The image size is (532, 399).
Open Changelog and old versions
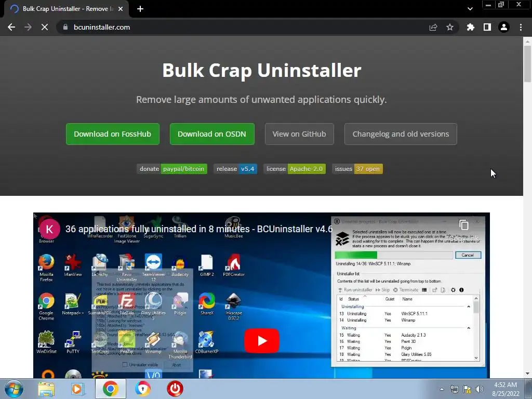[401, 134]
